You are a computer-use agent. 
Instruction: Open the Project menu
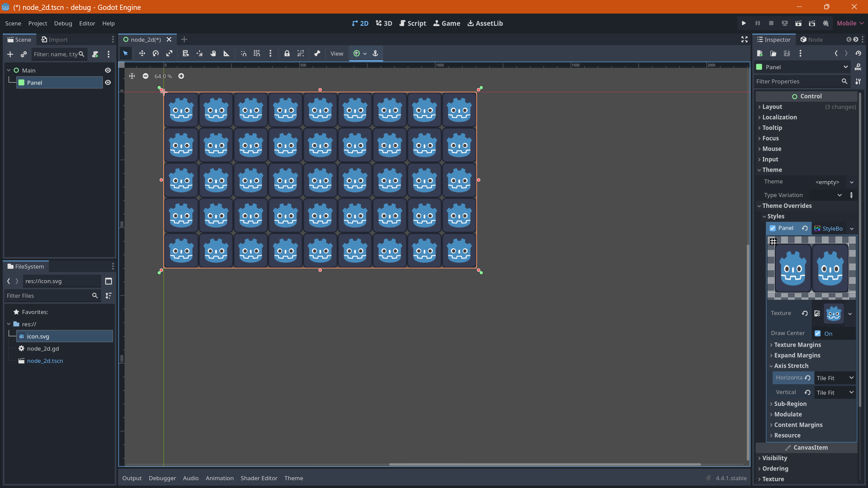click(38, 23)
